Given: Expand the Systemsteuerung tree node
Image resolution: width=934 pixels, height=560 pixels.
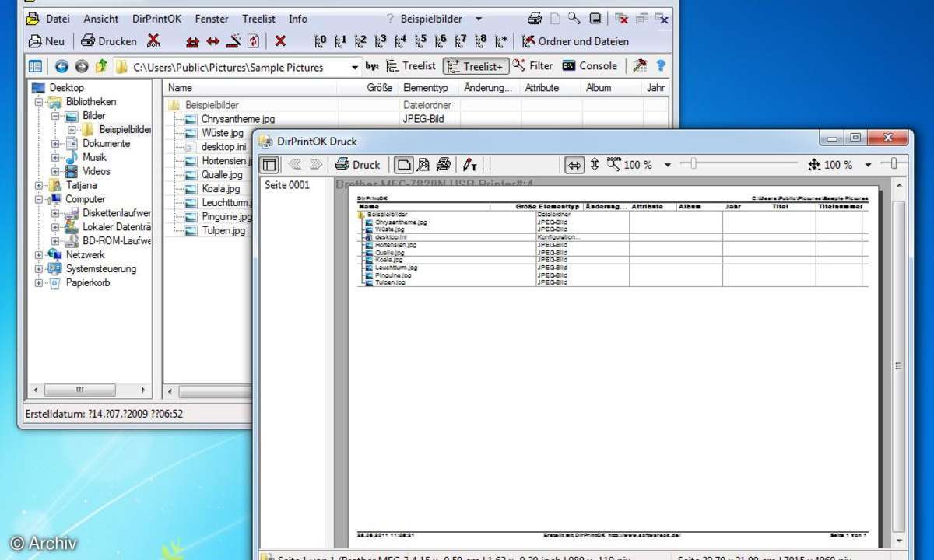Looking at the screenshot, I should 39,269.
